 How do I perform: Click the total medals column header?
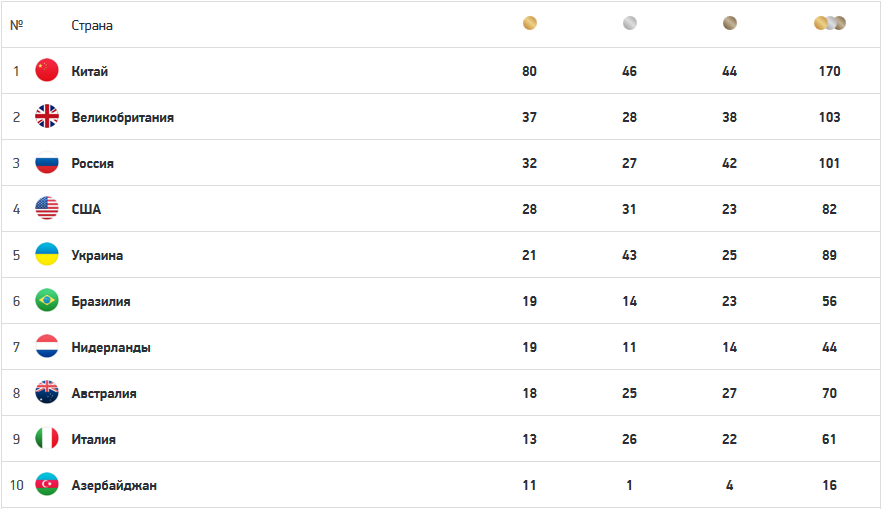tap(829, 24)
